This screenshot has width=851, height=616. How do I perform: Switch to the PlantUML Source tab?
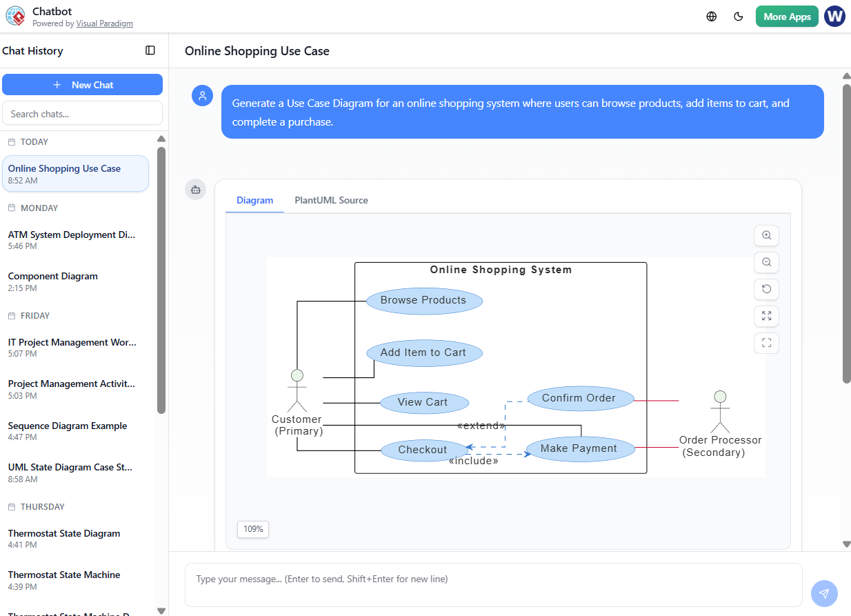click(x=331, y=200)
